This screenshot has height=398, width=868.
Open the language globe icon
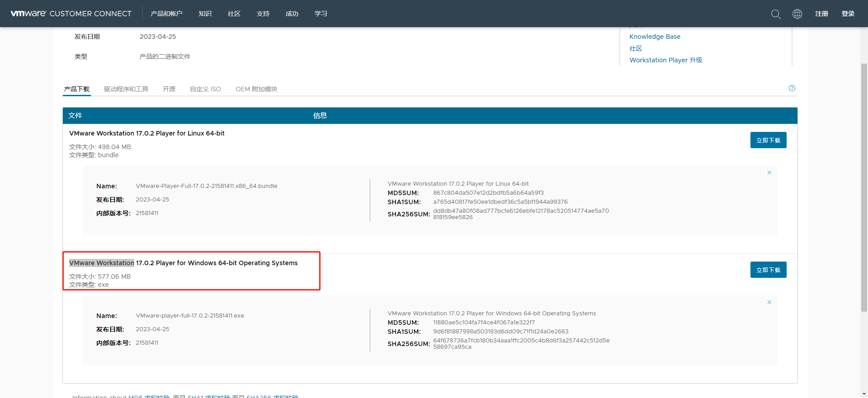click(797, 14)
